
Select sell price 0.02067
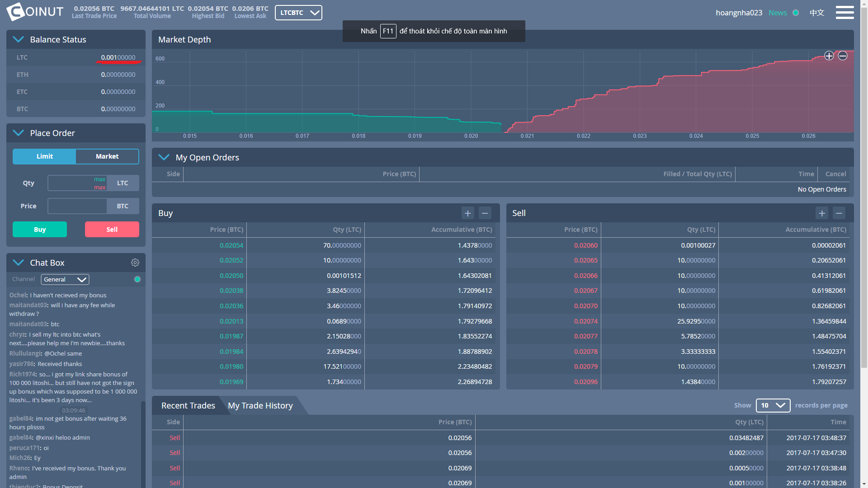point(586,291)
